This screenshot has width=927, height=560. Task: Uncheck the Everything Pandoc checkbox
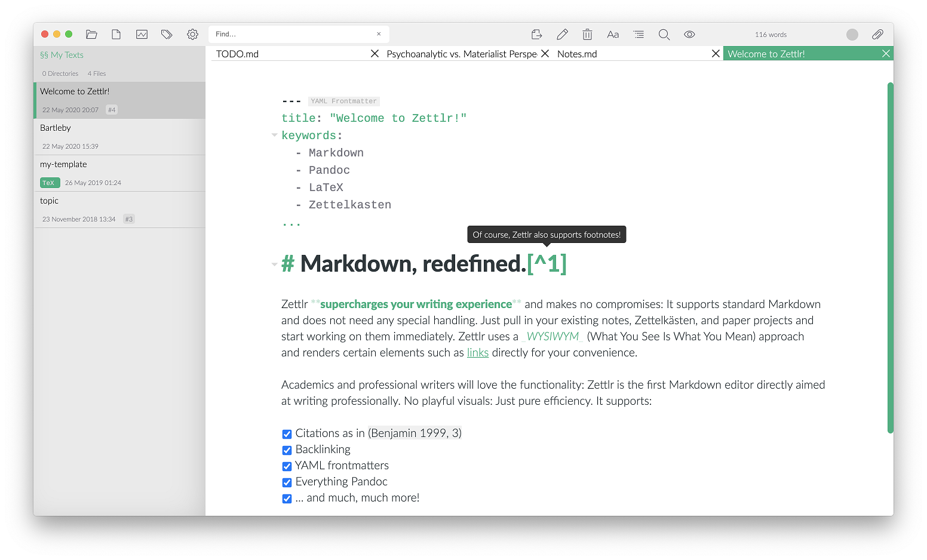[287, 482]
